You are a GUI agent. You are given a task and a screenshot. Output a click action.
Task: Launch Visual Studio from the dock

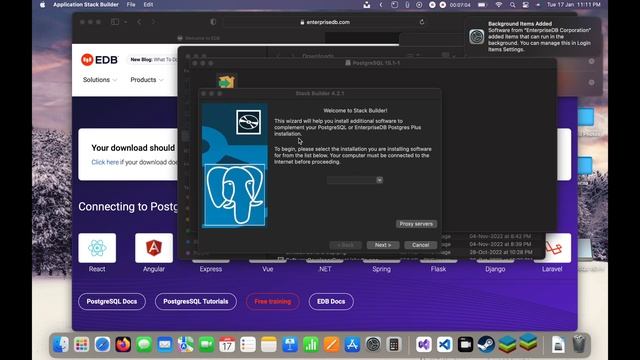(424, 345)
